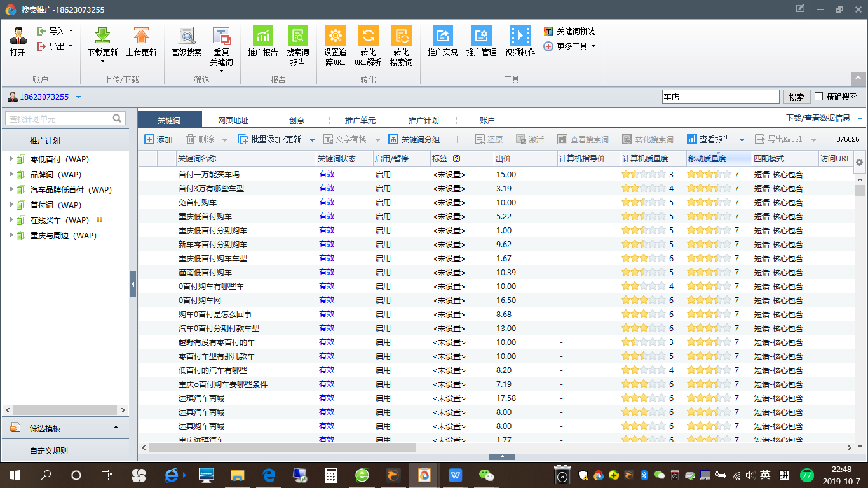The image size is (868, 488).
Task: Click the 添加 keyword button
Action: pos(158,140)
